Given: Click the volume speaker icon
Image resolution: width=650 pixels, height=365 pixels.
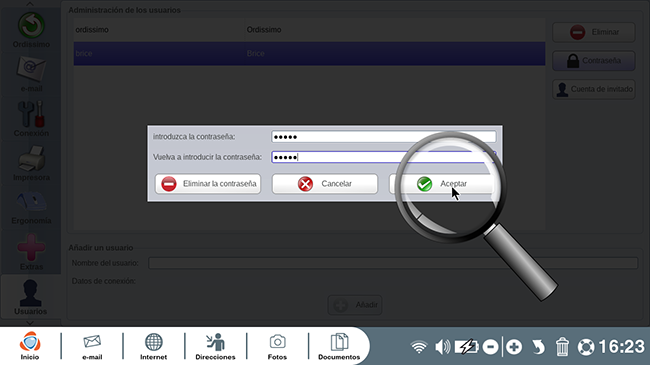Looking at the screenshot, I should [x=442, y=347].
